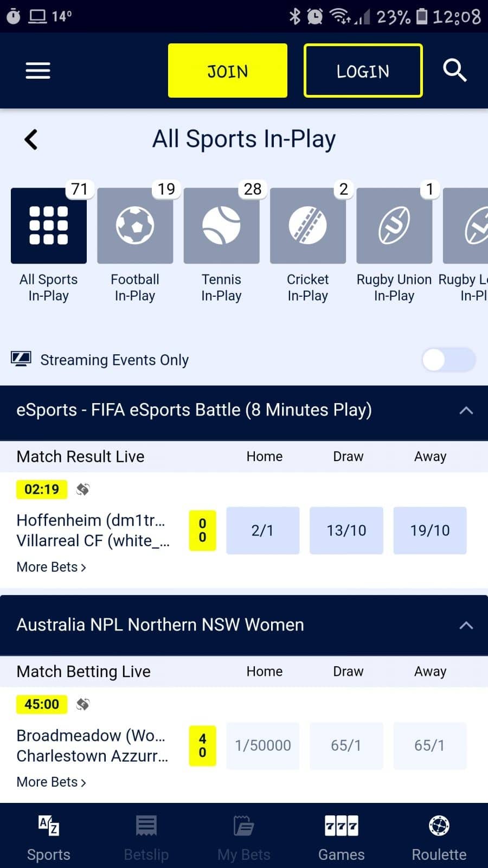
Task: Pick the 19/10 Away odds for Villarreal
Action: pyautogui.click(x=429, y=530)
